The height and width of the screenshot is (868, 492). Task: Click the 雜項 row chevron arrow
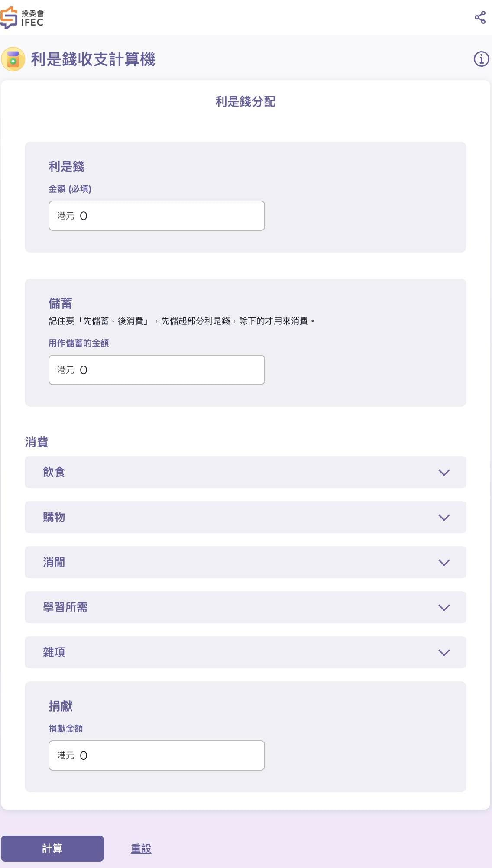click(x=444, y=652)
